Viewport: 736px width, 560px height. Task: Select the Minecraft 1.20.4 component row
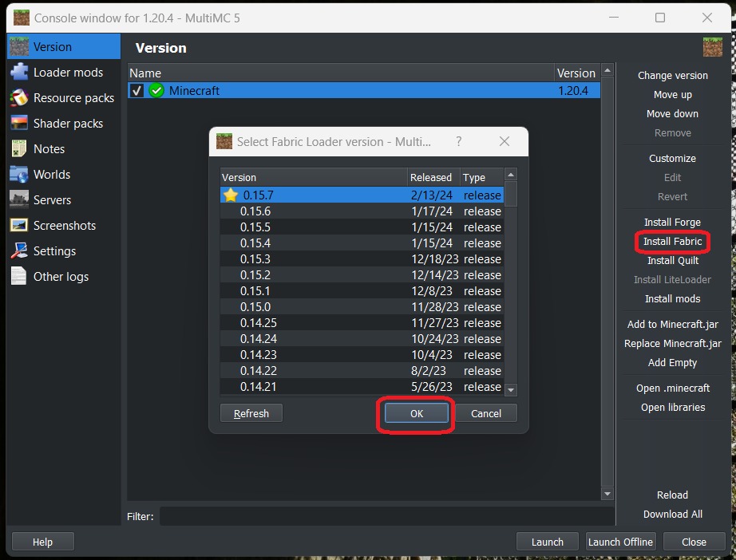point(364,90)
